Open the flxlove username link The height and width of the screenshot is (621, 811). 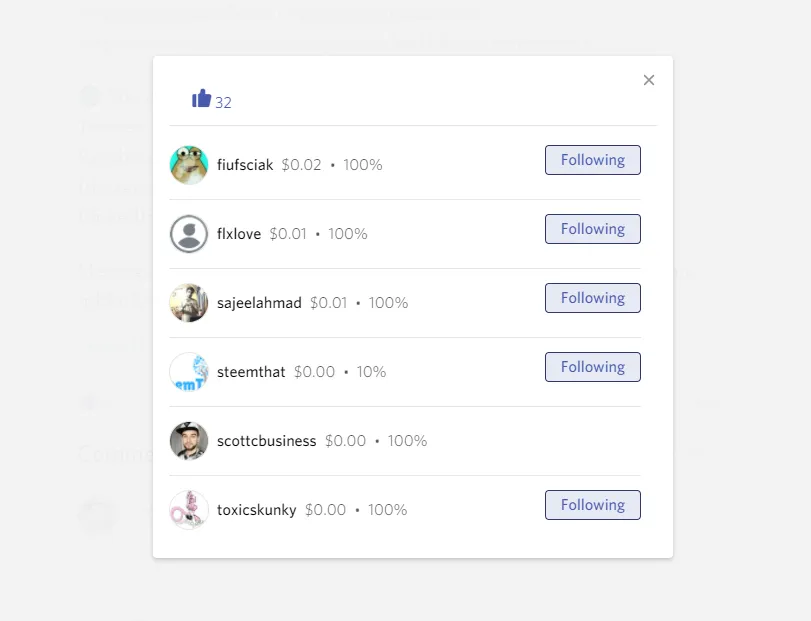(x=238, y=234)
